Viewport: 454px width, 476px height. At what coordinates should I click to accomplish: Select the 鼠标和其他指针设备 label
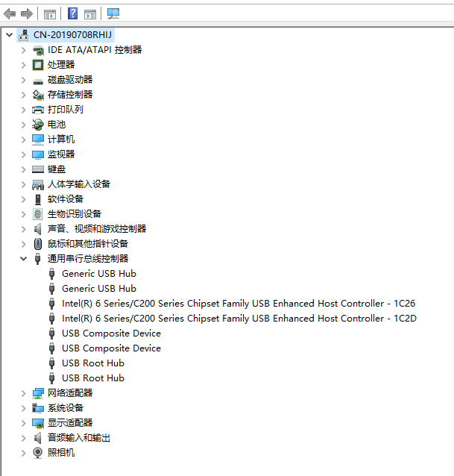[x=88, y=244]
